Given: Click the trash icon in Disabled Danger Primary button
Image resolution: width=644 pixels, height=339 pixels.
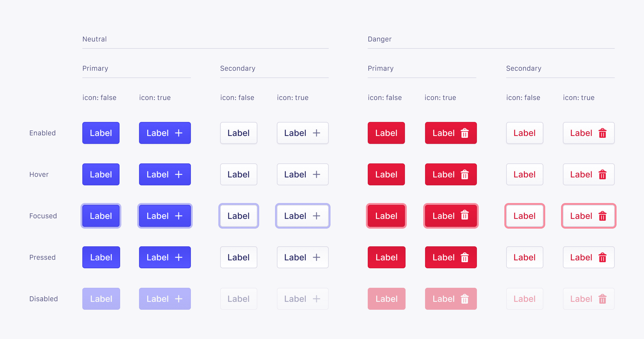Looking at the screenshot, I should (464, 299).
